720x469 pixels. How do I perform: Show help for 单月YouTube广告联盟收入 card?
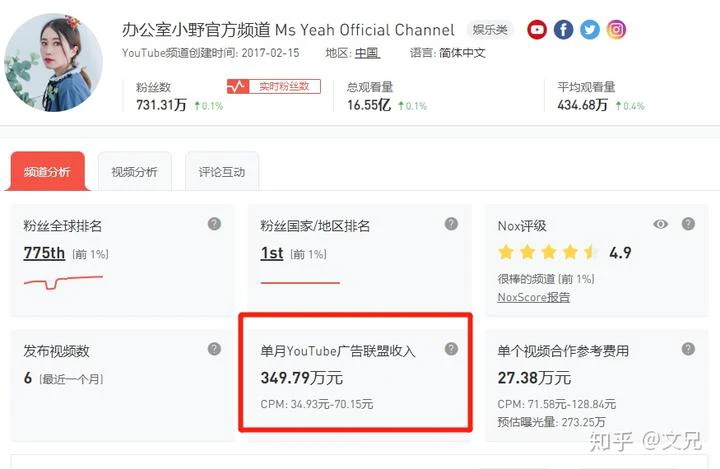pos(451,349)
